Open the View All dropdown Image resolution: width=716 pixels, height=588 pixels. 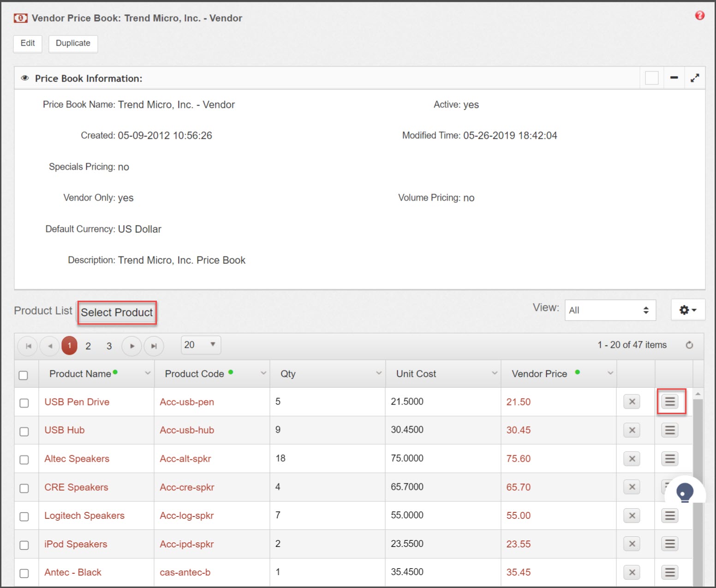pyautogui.click(x=610, y=310)
